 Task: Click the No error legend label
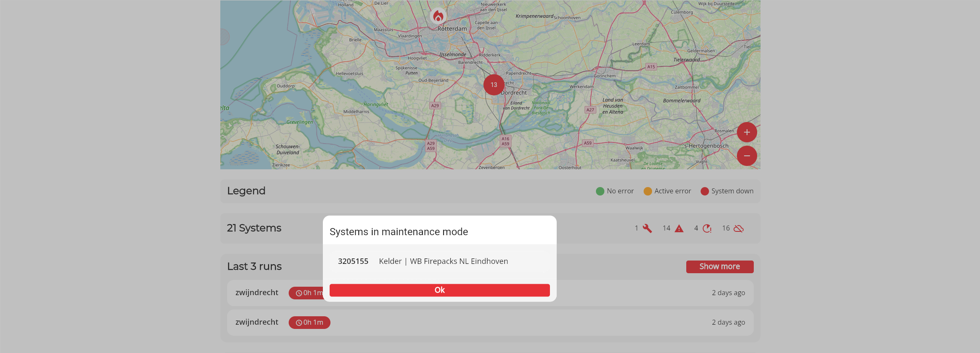point(620,191)
